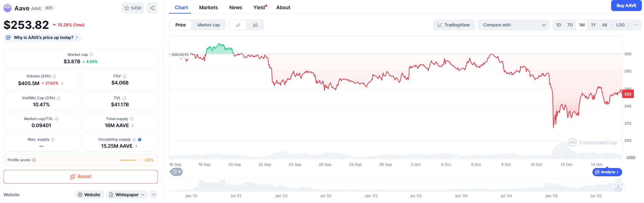Click the Buy AAVE button

coord(626,6)
